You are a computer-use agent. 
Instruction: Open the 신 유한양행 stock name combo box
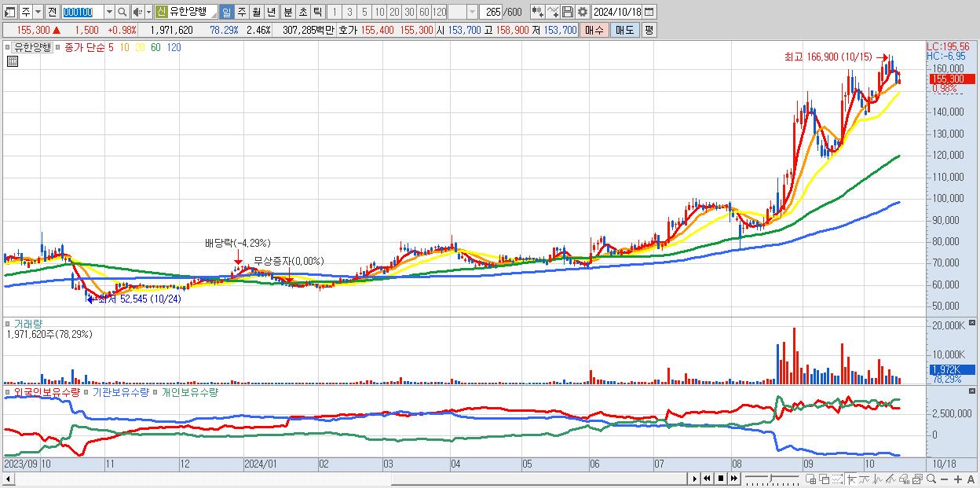[x=185, y=12]
